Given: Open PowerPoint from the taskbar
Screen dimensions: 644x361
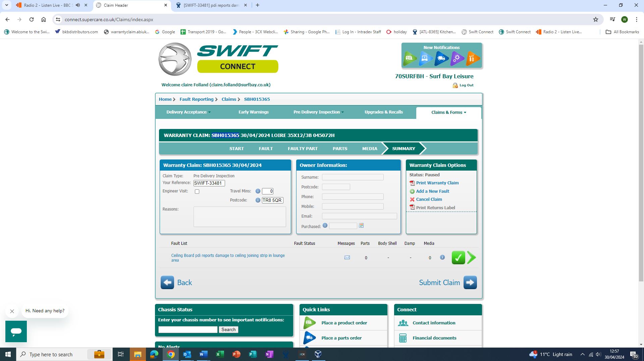Looking at the screenshot, I should 236,354.
